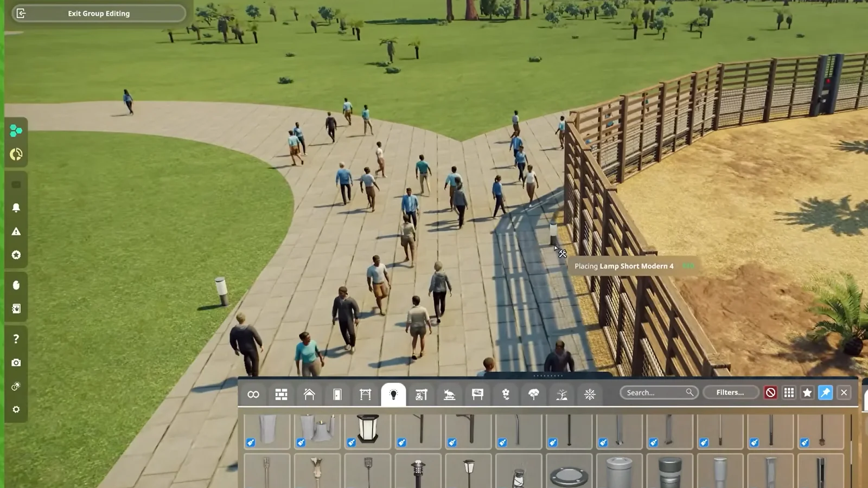Switch to the bare tree and rocks tab
868x488 pixels.
click(561, 394)
